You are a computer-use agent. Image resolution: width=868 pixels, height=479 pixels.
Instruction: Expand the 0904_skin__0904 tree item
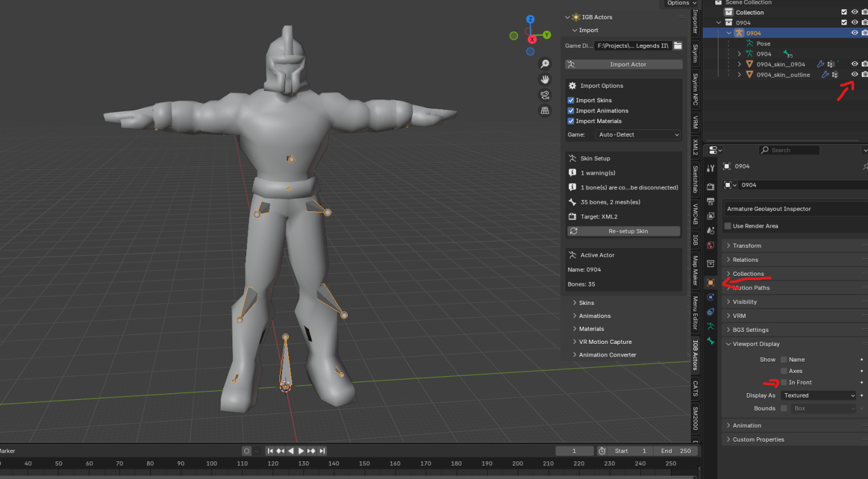click(x=739, y=64)
